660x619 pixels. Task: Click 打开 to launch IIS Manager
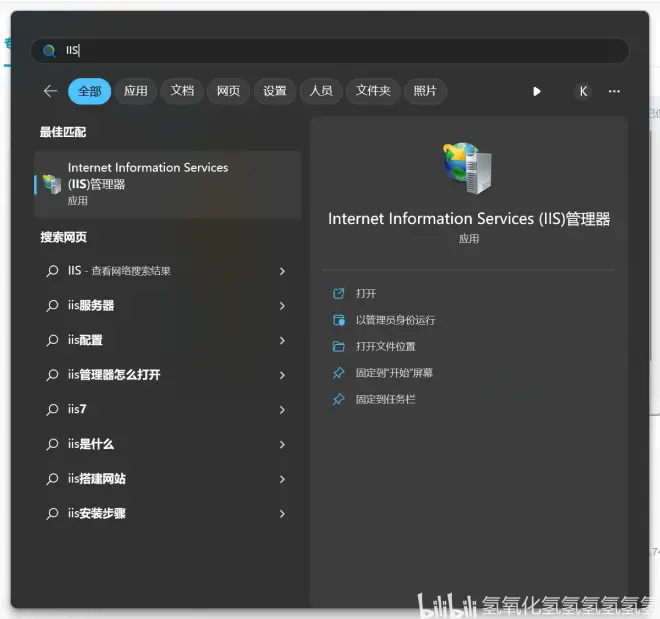tap(366, 293)
